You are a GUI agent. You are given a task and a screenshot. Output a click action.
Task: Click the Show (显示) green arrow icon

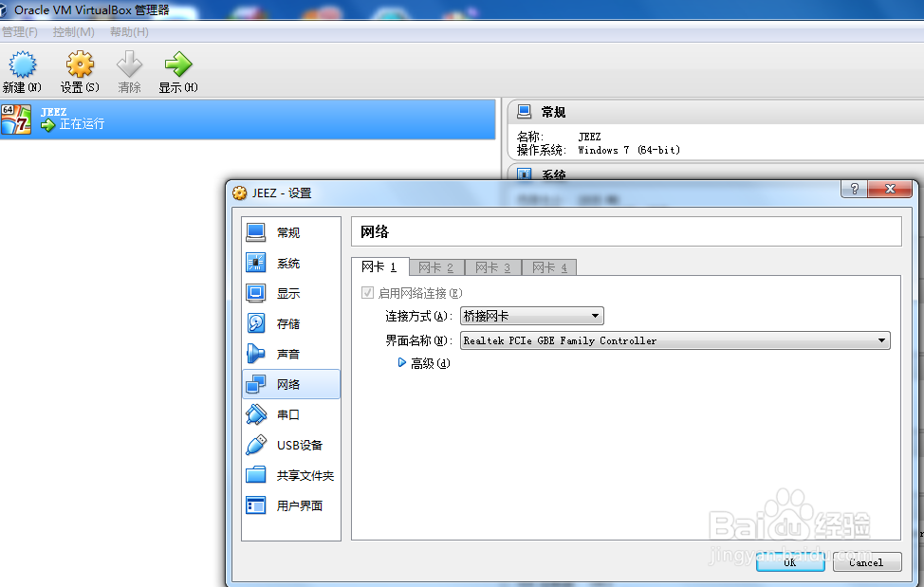[178, 64]
